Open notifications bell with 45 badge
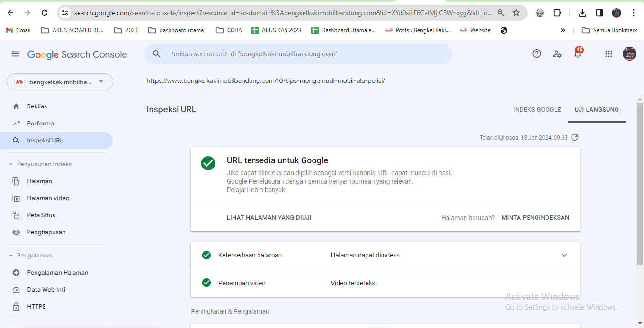Viewport: 644px width, 328px height. 578,53
